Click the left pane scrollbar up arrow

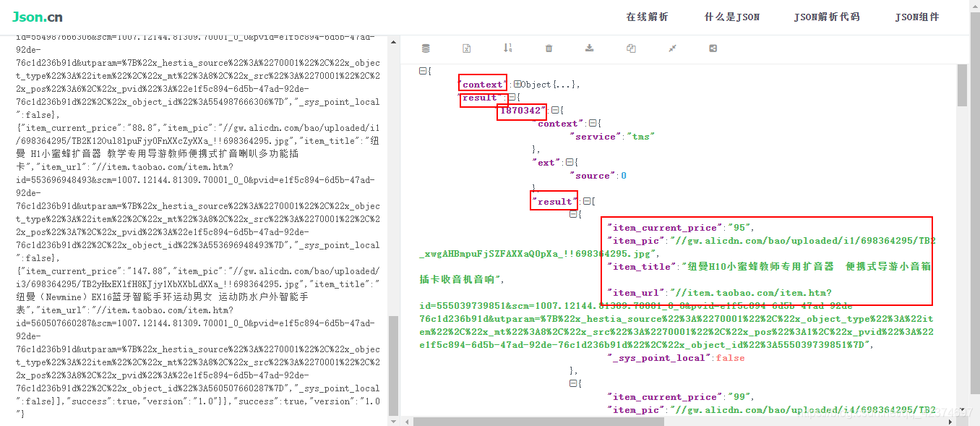(x=393, y=42)
